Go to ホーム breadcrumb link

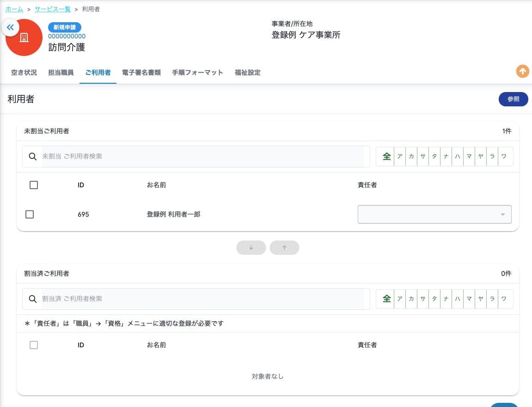14,9
